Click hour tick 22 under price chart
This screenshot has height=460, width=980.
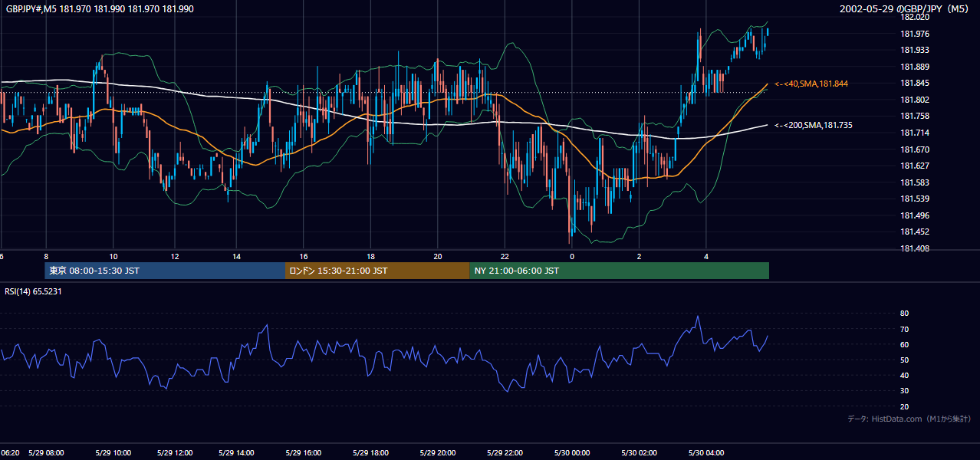505,256
